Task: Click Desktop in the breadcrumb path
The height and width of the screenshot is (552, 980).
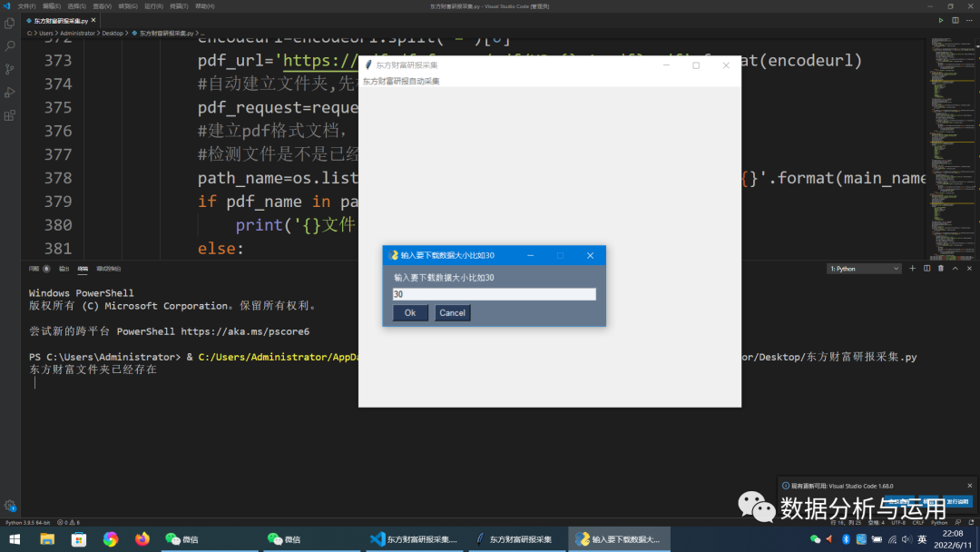Action: coord(113,33)
